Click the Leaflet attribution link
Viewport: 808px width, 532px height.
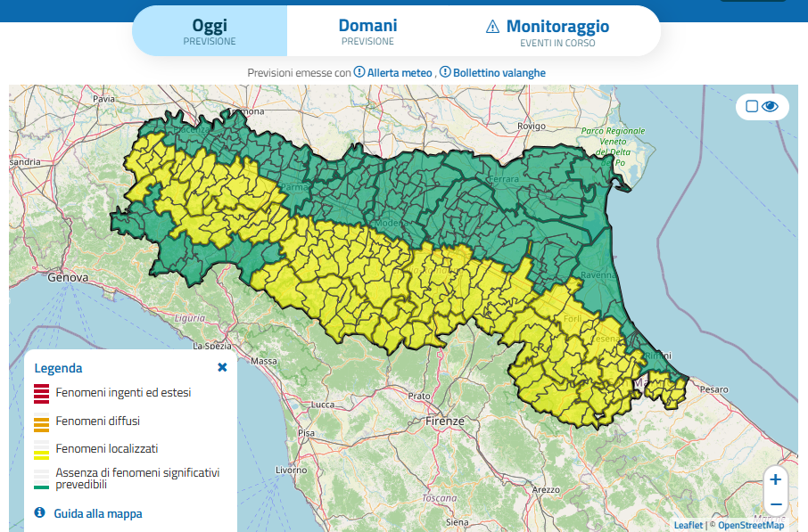click(688, 525)
